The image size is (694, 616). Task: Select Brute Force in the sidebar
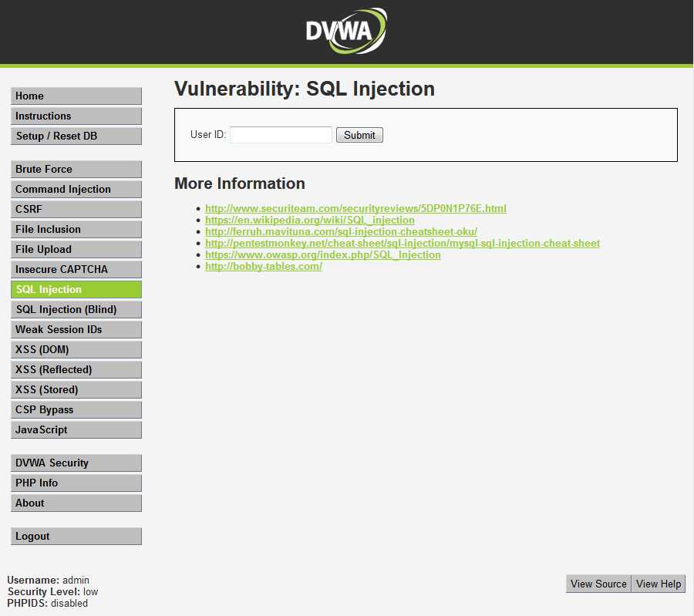point(76,169)
